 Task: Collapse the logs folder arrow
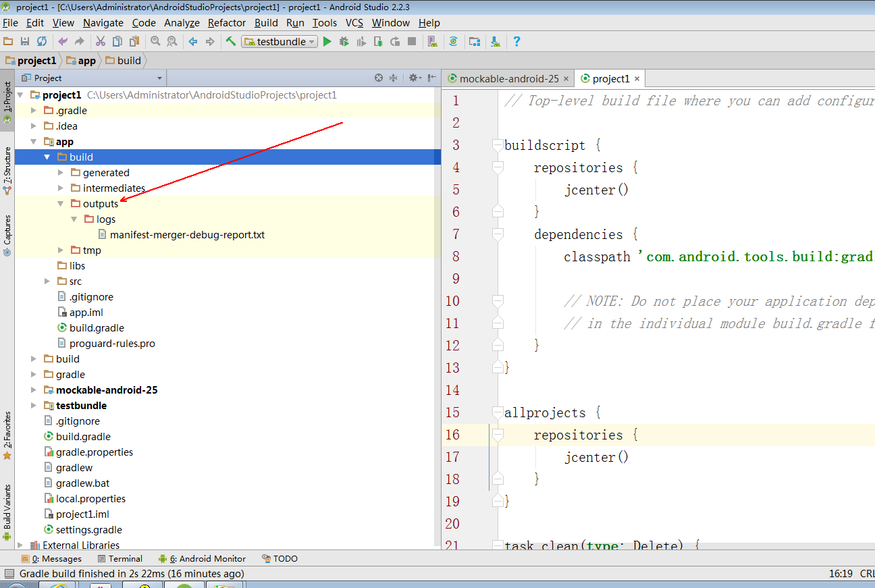[x=74, y=219]
